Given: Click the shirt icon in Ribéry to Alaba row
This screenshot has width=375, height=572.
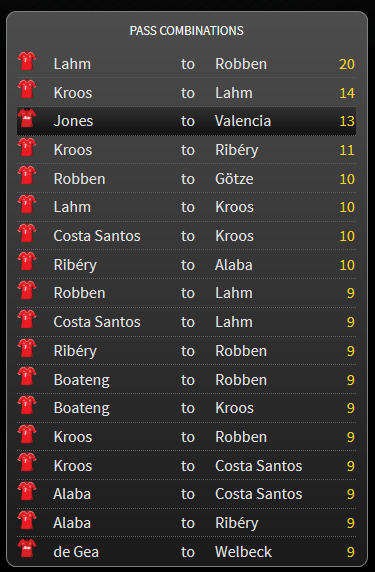Looking at the screenshot, I should (27, 262).
